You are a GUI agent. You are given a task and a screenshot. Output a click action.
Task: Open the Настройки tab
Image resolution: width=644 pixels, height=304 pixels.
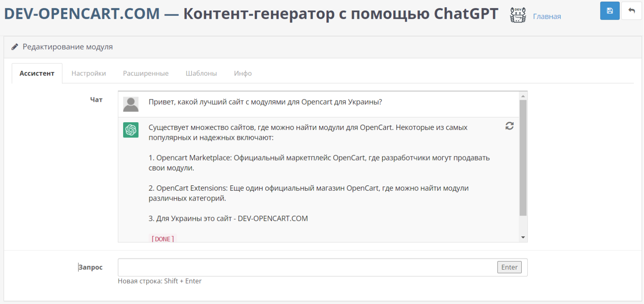point(89,73)
